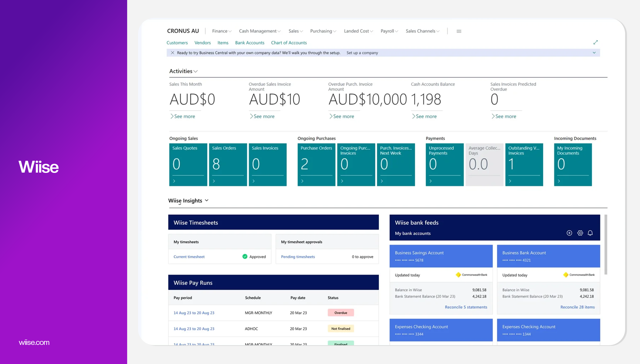
Task: Click the hamburger menu icon in navigation bar
Action: 459,31
